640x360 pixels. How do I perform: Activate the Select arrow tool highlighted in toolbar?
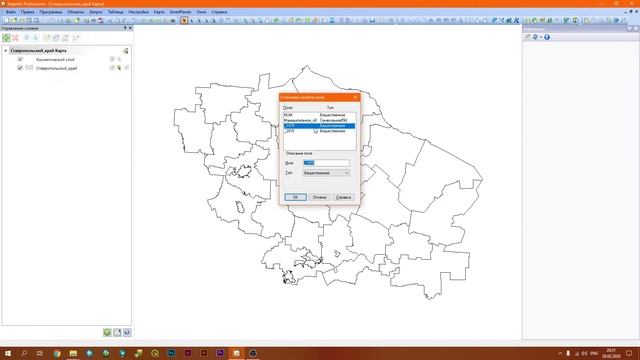(x=184, y=20)
